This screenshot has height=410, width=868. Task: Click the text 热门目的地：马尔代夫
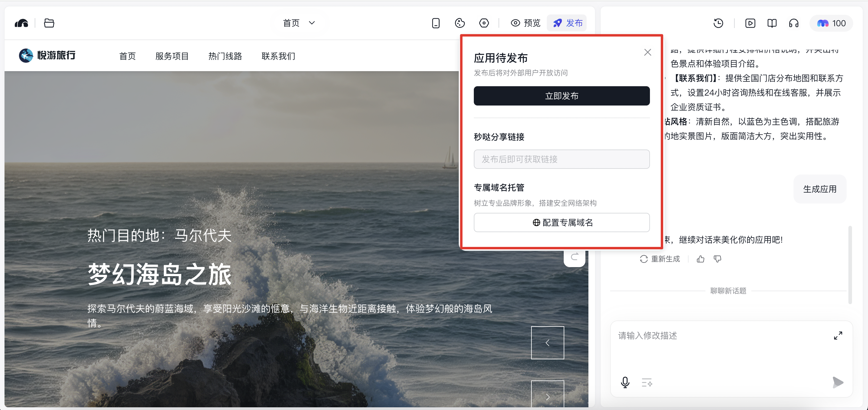tap(159, 235)
